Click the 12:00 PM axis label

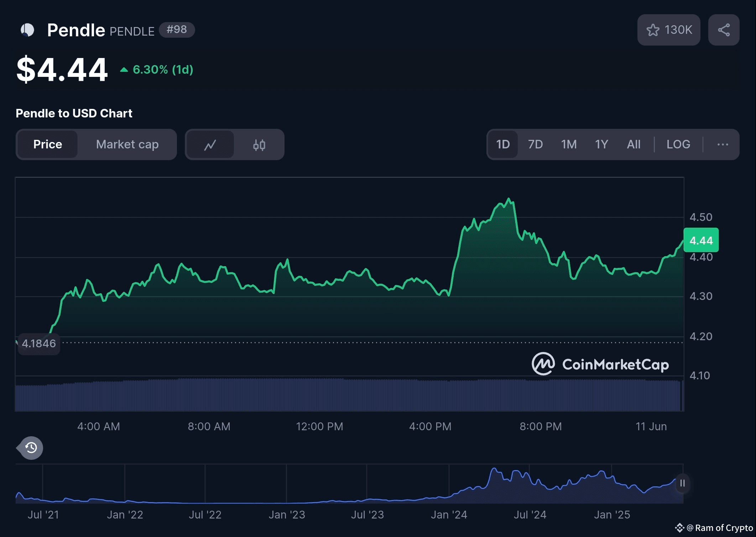[x=319, y=426]
